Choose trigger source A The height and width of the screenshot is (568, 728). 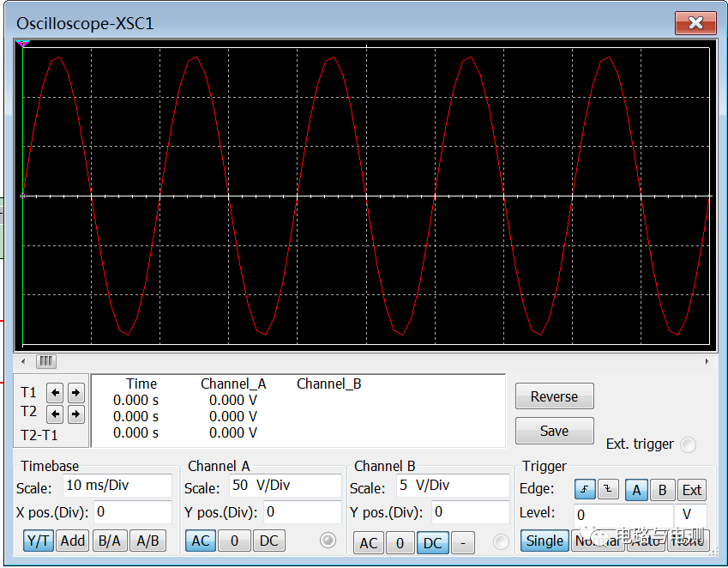pyautogui.click(x=636, y=490)
